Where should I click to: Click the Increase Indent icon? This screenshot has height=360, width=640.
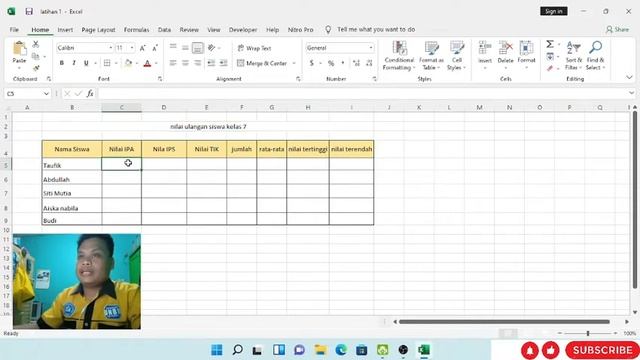click(223, 63)
